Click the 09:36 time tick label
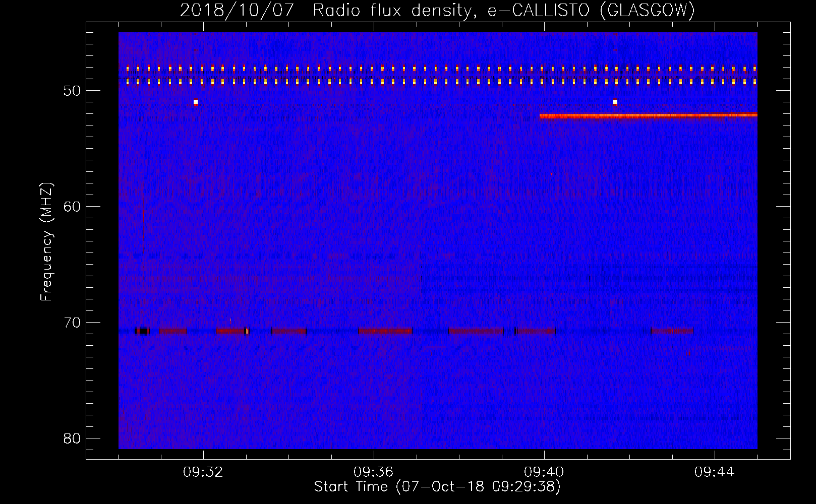The height and width of the screenshot is (504, 816). pyautogui.click(x=373, y=472)
